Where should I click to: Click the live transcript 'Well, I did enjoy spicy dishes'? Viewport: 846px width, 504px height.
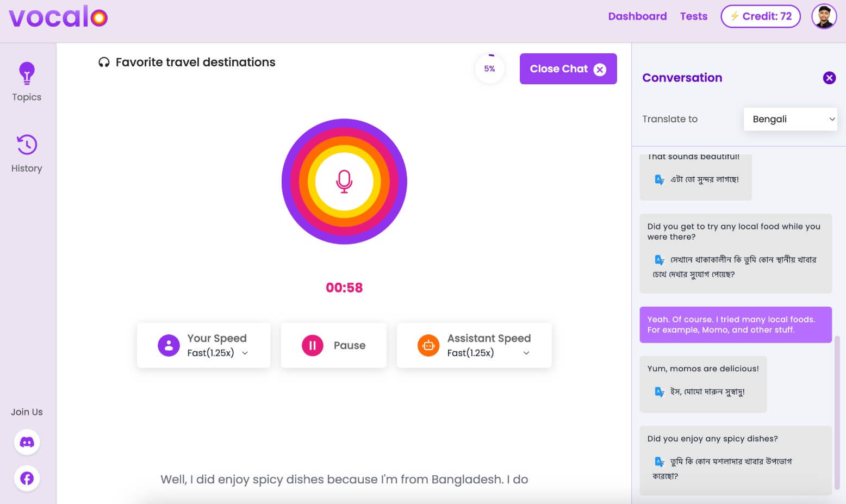click(x=344, y=480)
